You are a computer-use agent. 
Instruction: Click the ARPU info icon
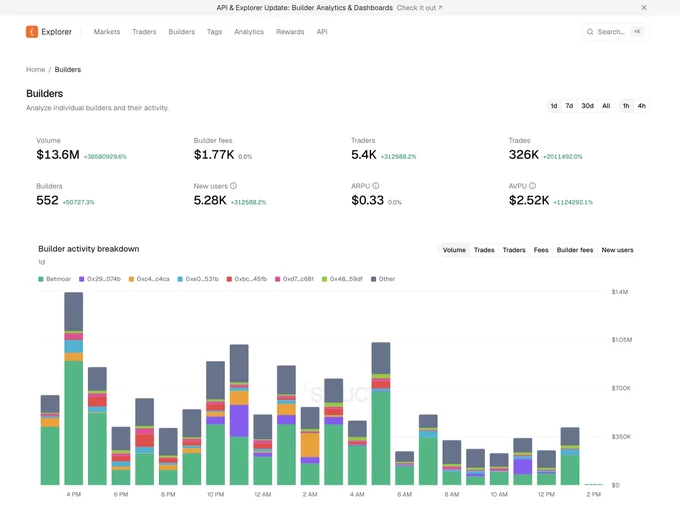coord(376,186)
